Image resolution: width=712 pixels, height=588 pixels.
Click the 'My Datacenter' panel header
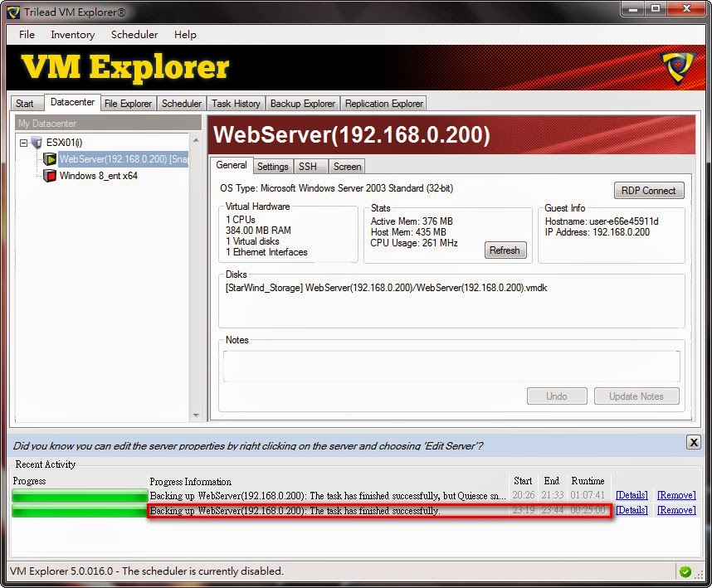[x=108, y=123]
